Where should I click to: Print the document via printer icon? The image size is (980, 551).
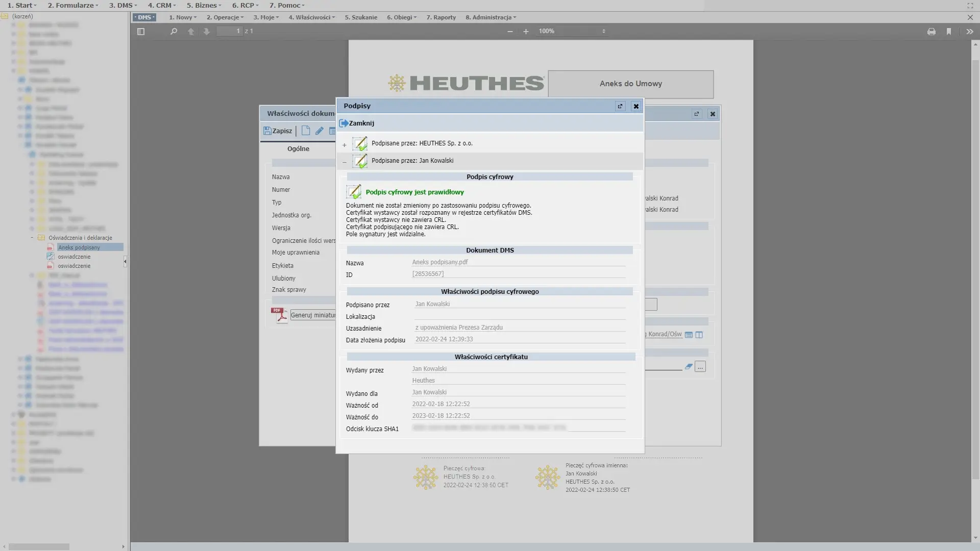tap(932, 32)
